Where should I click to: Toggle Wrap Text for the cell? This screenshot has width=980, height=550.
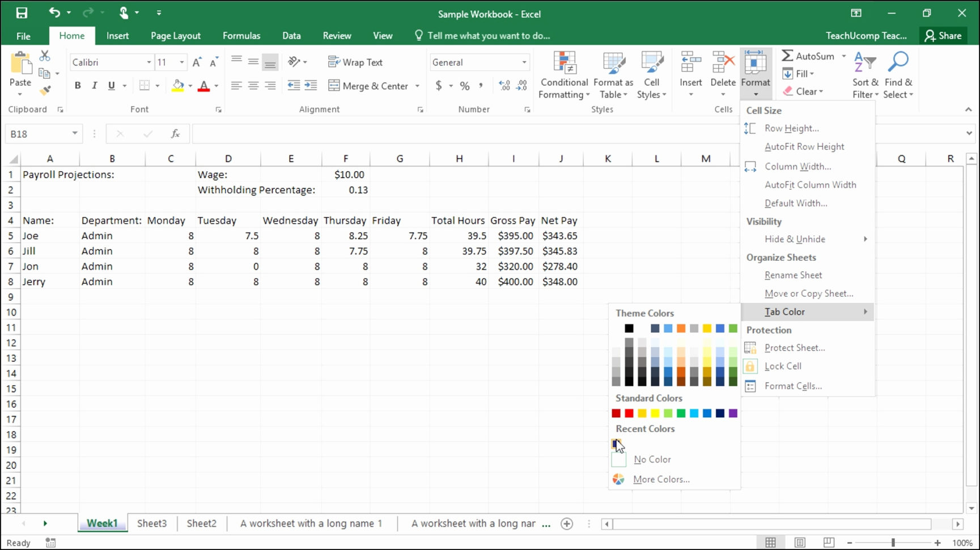(x=355, y=62)
